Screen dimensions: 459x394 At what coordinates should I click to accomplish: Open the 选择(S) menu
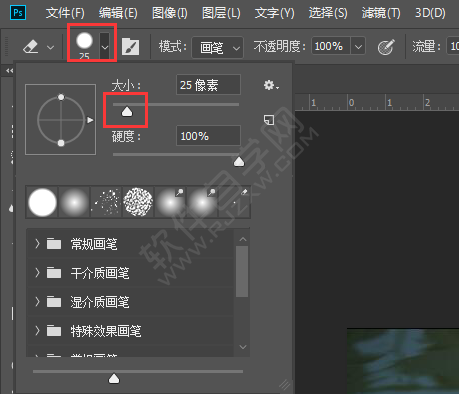pos(328,13)
